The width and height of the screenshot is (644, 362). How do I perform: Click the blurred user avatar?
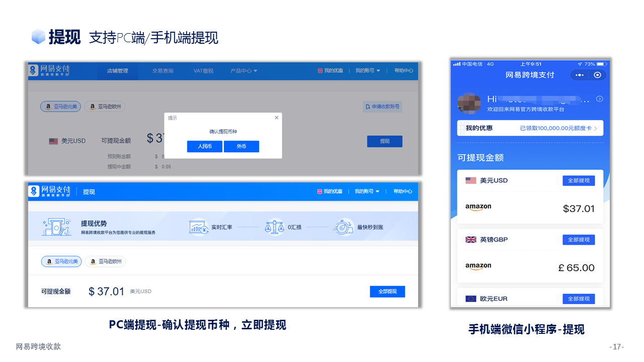[x=469, y=104]
